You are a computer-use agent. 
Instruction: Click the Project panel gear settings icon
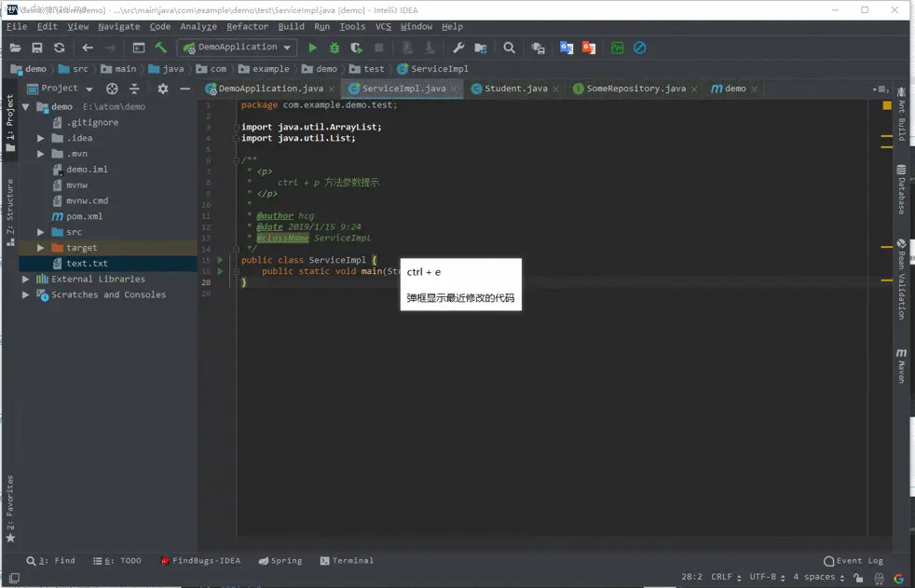pos(163,89)
